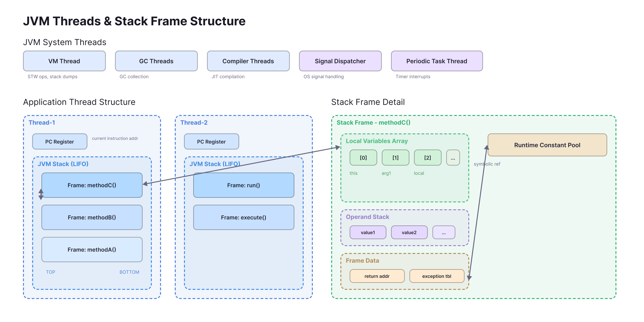Click the 'STW ops, stack dumps' caption
The width and height of the screenshot is (644, 322).
point(52,77)
